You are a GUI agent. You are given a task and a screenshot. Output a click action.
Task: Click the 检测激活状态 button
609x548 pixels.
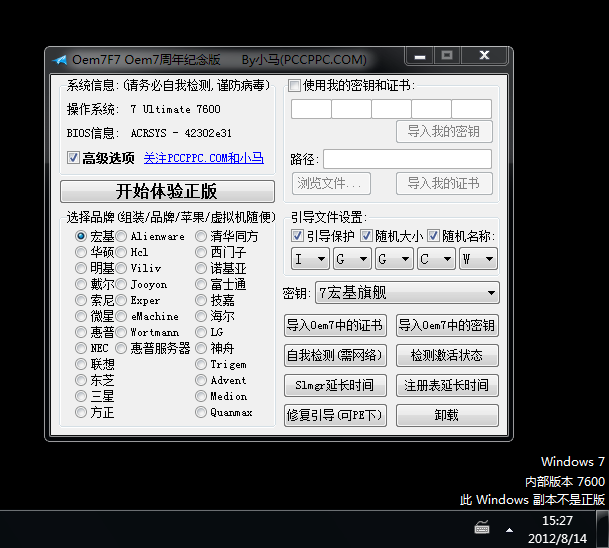(446, 355)
